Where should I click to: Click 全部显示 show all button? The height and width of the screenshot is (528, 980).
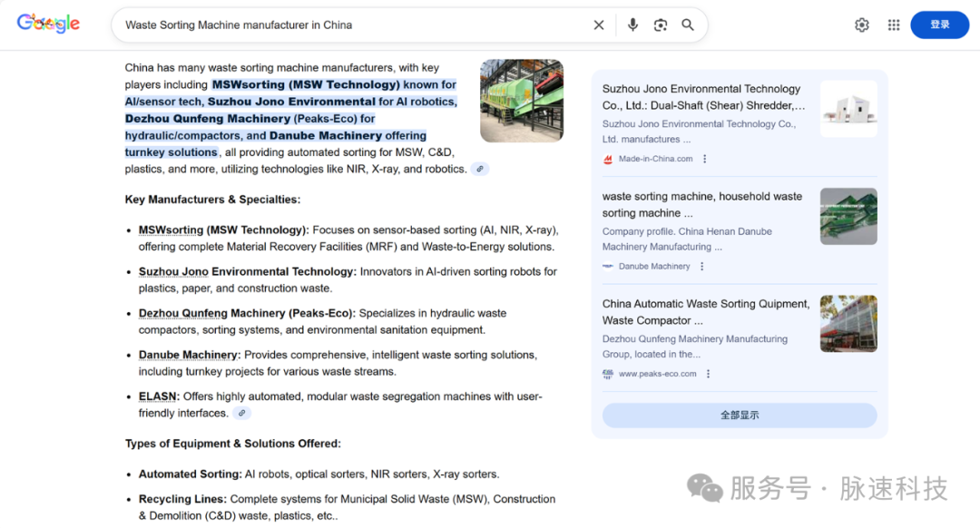click(740, 415)
